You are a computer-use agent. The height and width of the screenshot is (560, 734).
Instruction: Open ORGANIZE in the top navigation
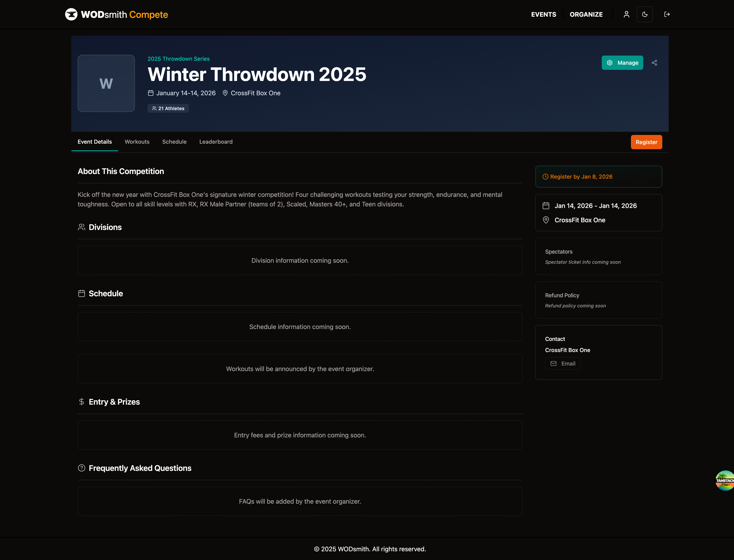tap(586, 14)
